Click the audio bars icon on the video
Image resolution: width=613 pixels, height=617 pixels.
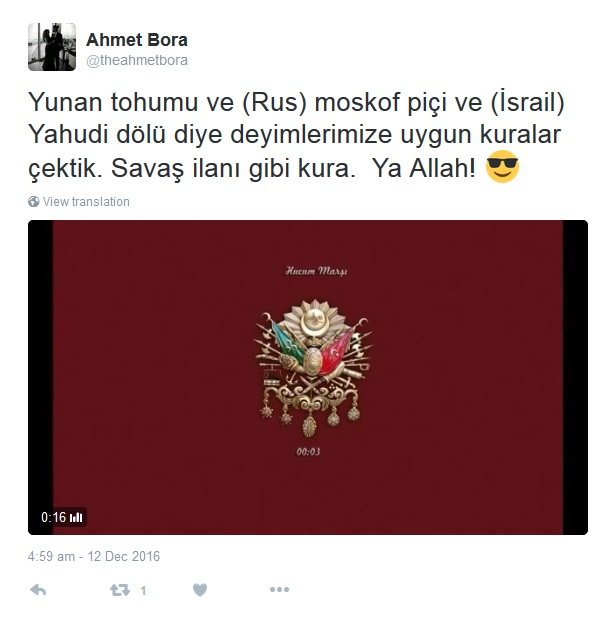[76, 517]
